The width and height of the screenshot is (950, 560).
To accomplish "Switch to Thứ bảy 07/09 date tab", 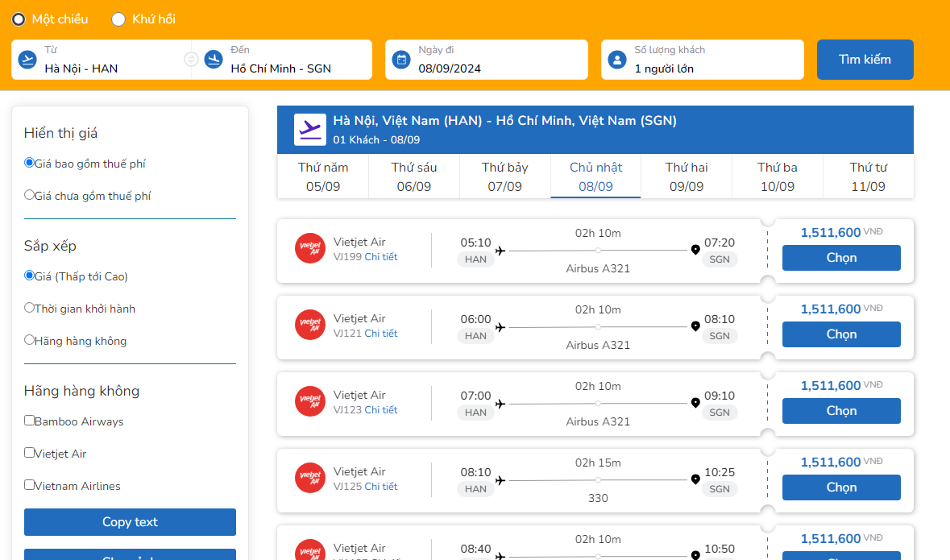I will pos(504,176).
